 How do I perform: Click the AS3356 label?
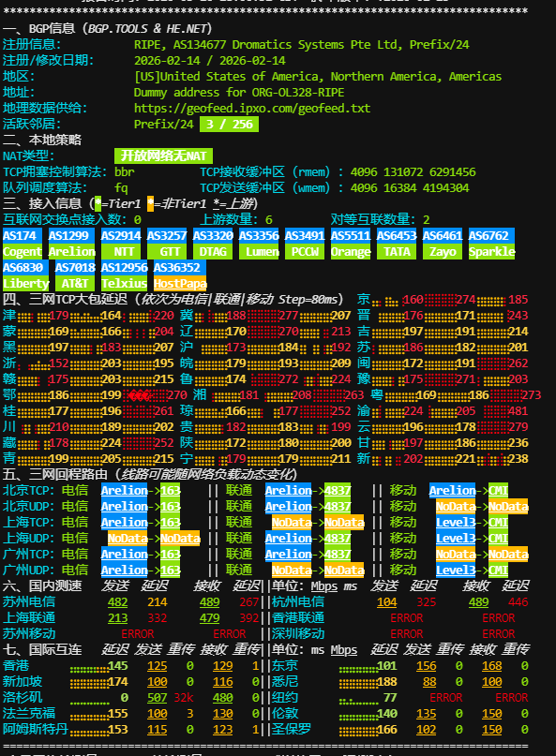coord(259,236)
